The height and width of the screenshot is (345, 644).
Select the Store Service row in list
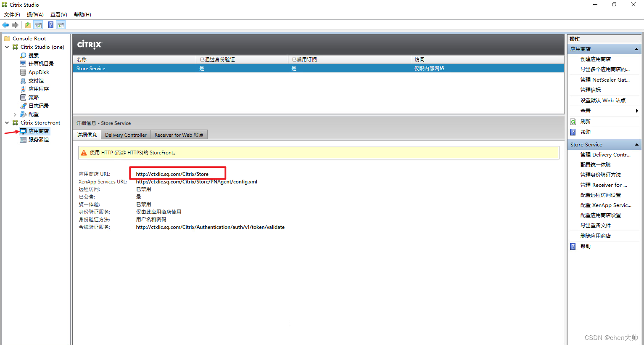click(319, 68)
